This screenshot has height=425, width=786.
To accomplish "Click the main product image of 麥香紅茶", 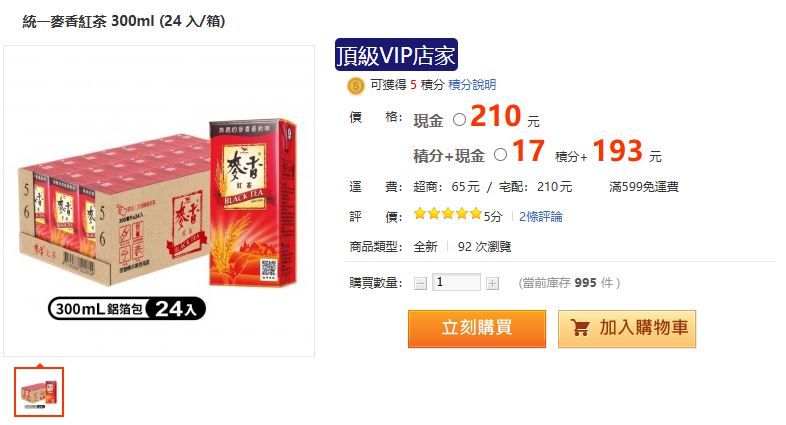I will pos(159,201).
